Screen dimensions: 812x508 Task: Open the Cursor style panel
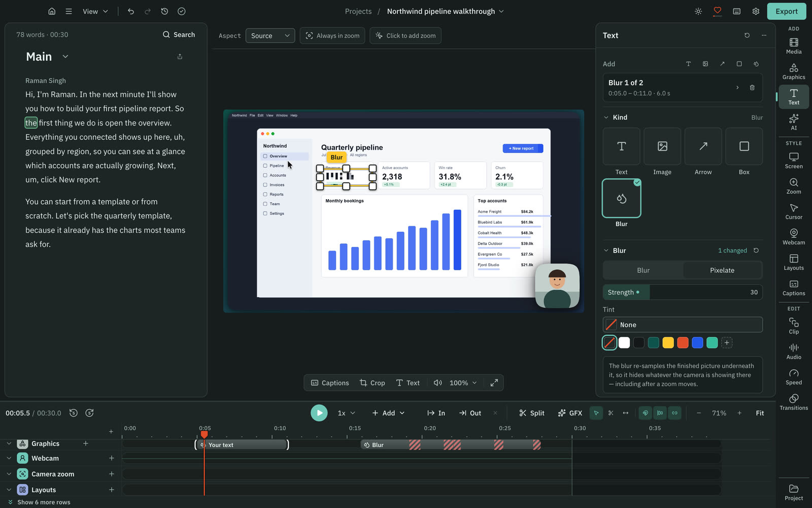(794, 211)
